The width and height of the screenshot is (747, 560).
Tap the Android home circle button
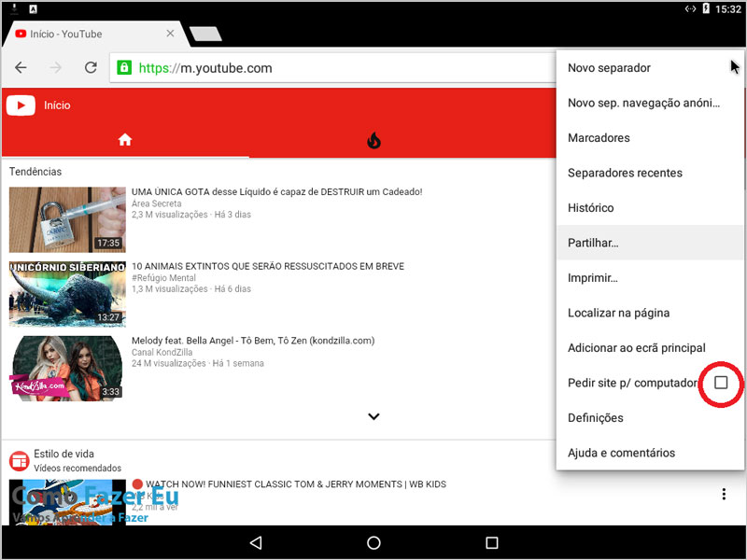pos(373,542)
